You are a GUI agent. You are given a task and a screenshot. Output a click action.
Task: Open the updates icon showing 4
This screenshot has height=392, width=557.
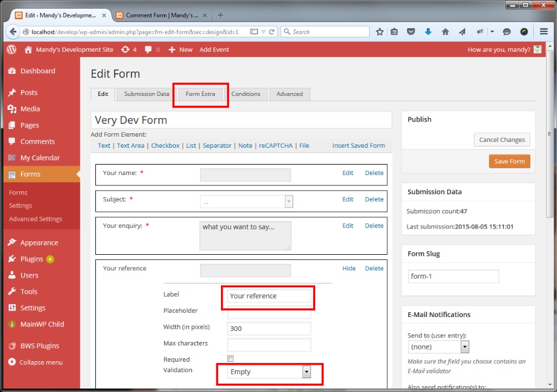click(128, 49)
